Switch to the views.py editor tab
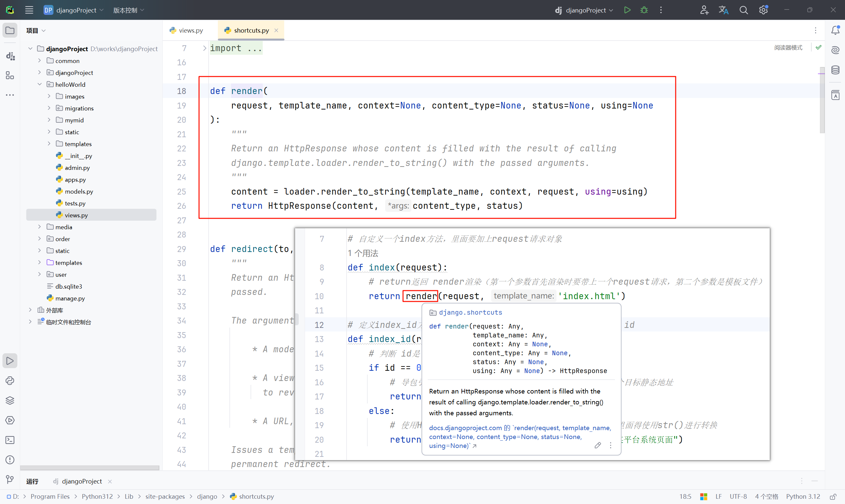 coord(186,30)
